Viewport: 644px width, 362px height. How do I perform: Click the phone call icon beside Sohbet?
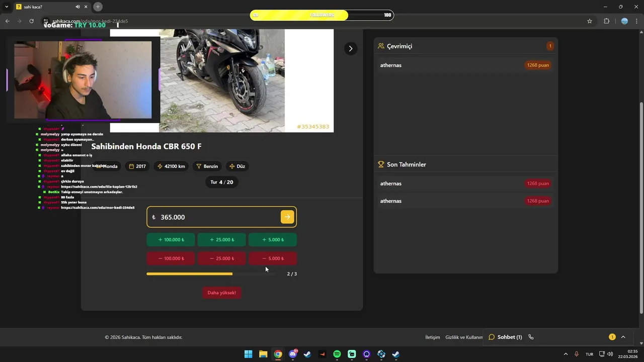(531, 337)
